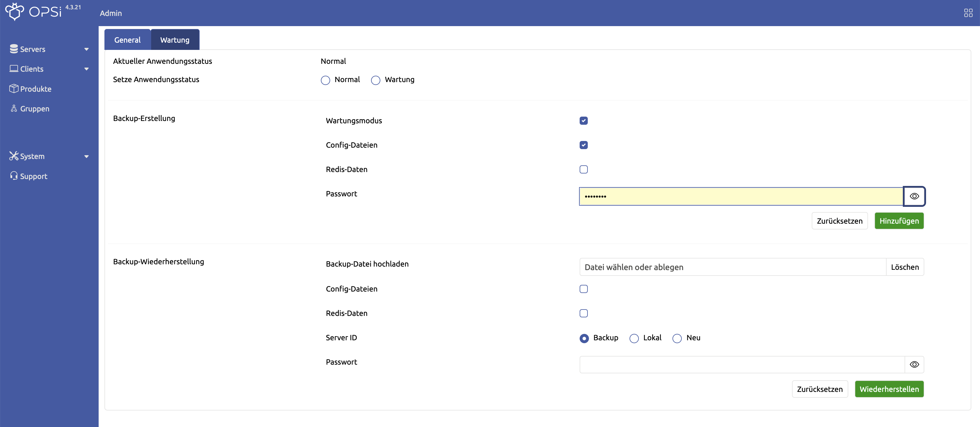Select Neu as Server ID option
Viewport: 980px width, 427px height.
pos(676,338)
